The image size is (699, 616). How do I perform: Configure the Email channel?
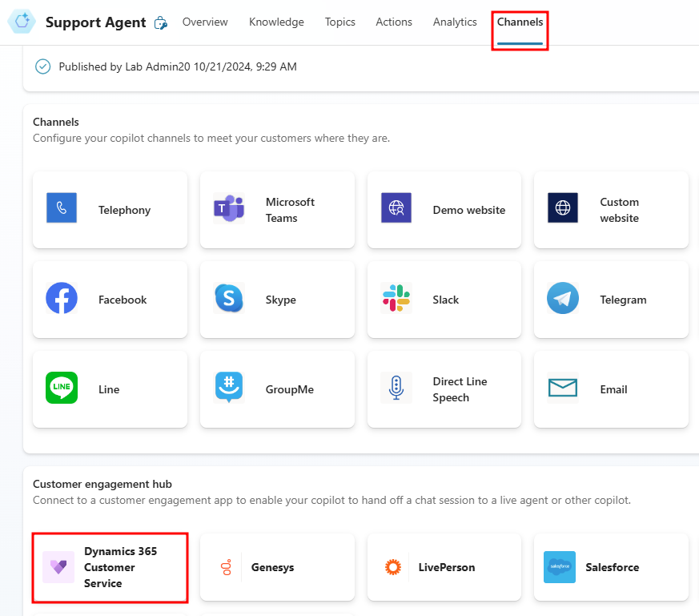pyautogui.click(x=611, y=389)
